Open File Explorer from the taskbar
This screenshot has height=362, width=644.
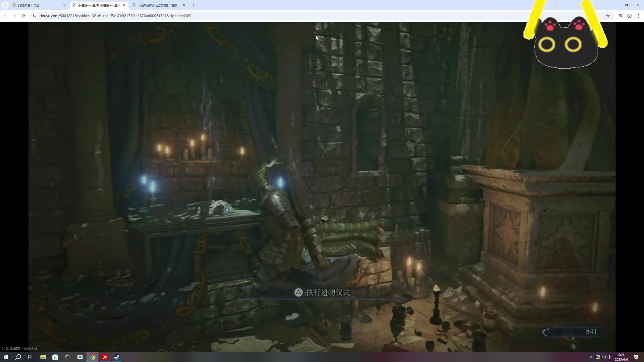pos(43,357)
